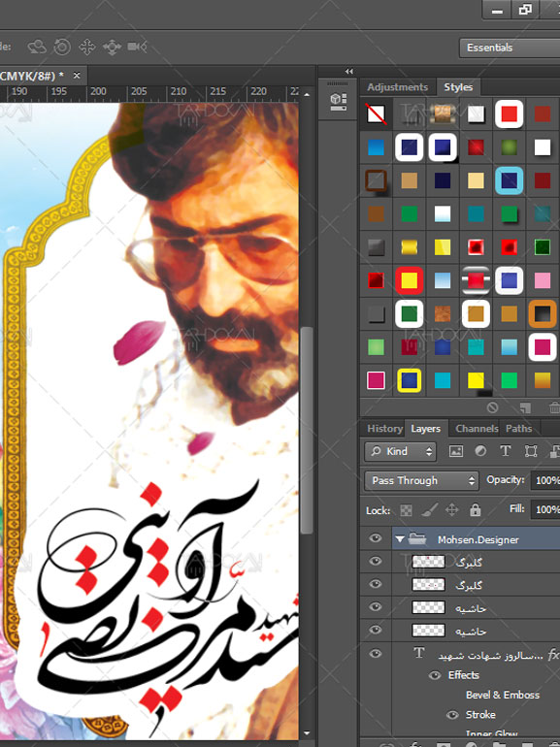Image resolution: width=560 pixels, height=747 pixels.
Task: Select the Bevel & Emboss effect row
Action: tap(503, 695)
